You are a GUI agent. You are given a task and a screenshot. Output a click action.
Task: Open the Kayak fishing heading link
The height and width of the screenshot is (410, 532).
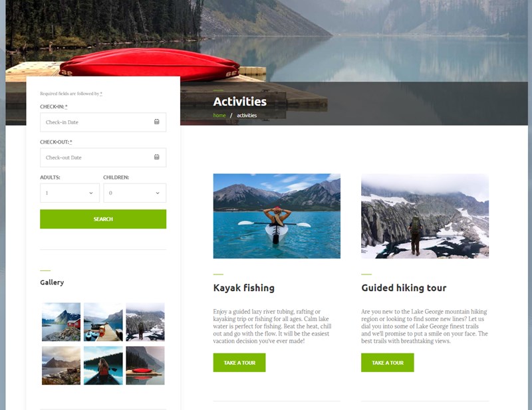pyautogui.click(x=244, y=288)
